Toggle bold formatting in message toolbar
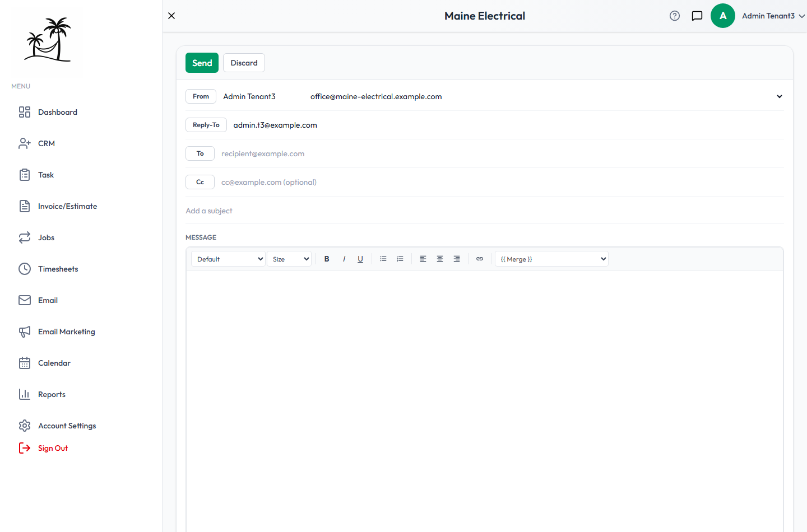 pos(327,259)
